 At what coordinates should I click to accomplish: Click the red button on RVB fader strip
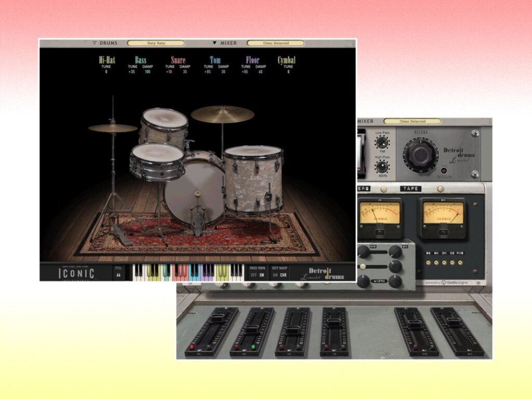pyautogui.click(x=415, y=347)
